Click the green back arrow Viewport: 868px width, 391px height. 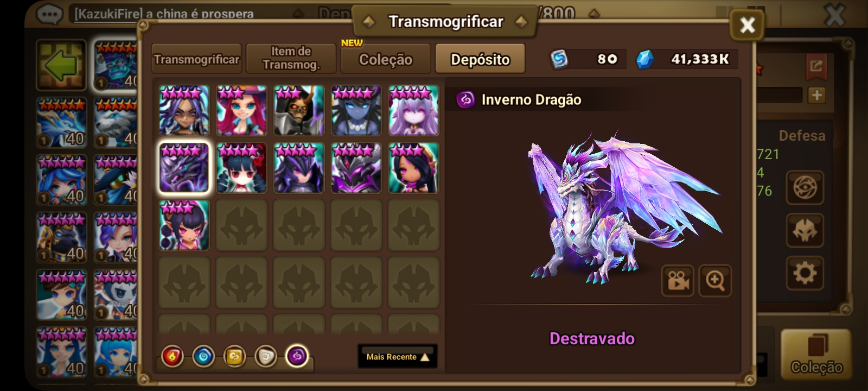click(x=61, y=65)
